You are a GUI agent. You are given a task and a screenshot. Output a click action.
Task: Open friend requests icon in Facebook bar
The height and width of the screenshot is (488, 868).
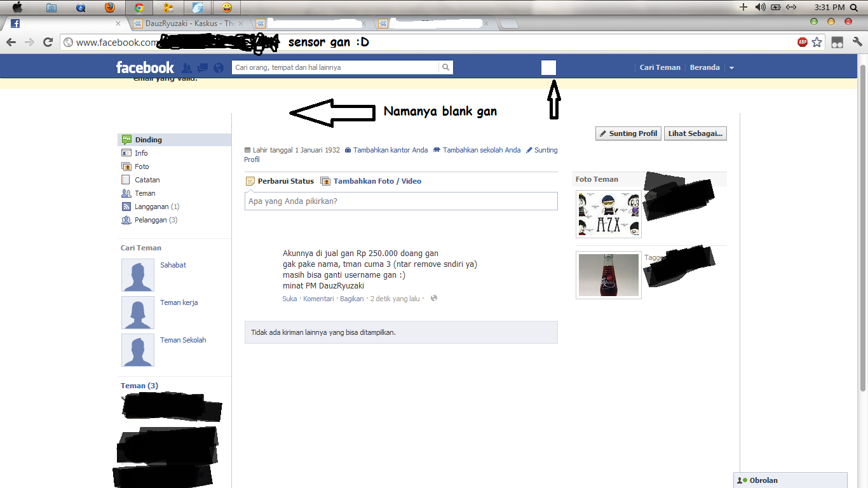(x=187, y=68)
